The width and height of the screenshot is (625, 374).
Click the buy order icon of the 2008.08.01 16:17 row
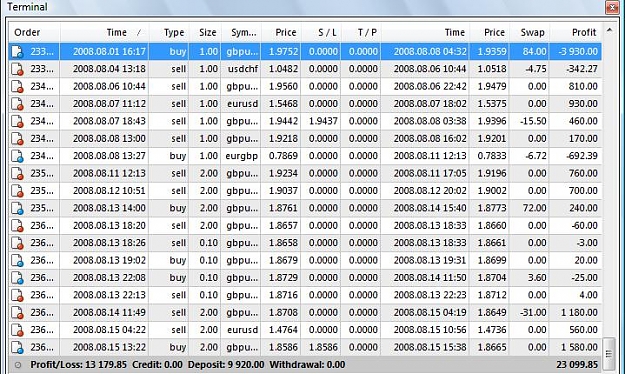click(x=17, y=52)
